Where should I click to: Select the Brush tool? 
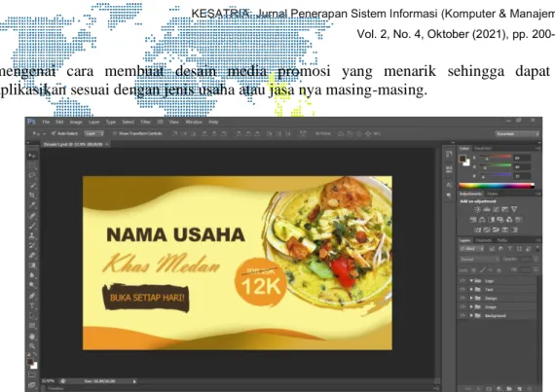click(32, 226)
